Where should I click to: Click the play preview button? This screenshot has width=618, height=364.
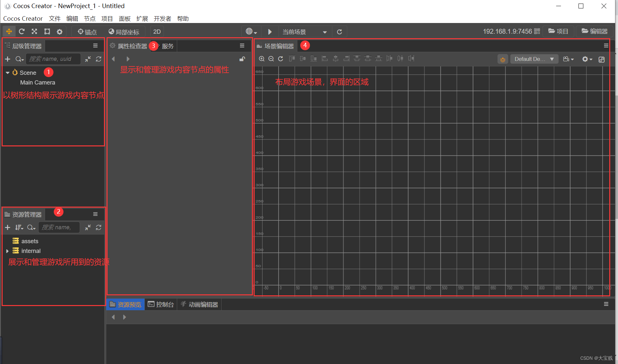[270, 32]
